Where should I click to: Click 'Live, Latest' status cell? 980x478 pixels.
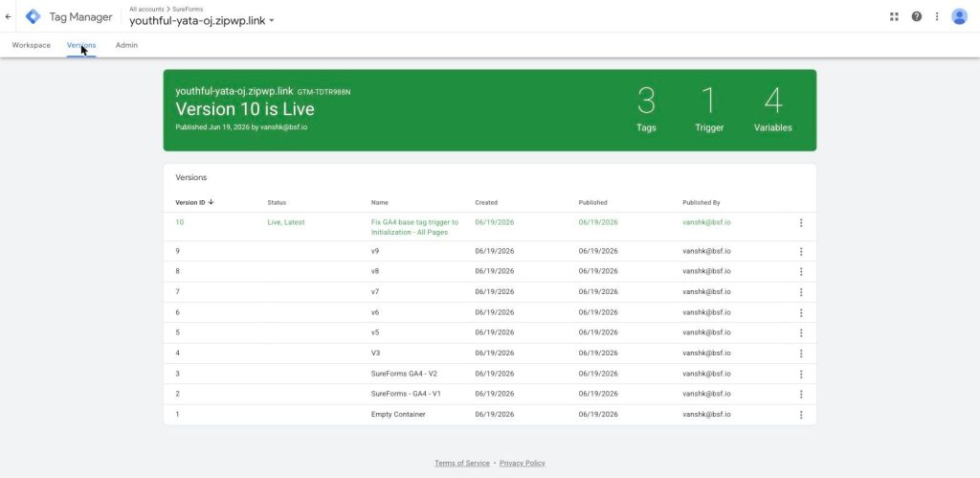tap(286, 222)
